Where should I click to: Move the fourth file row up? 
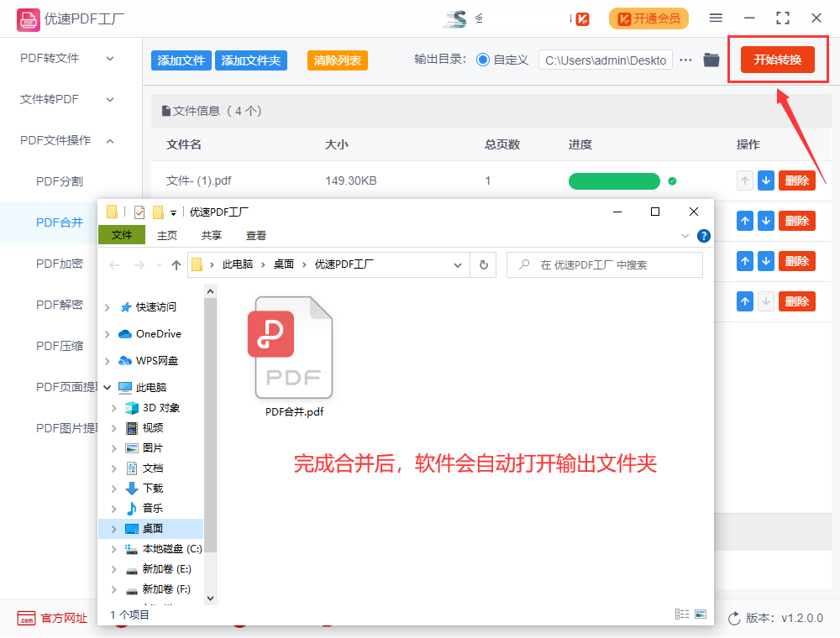(744, 301)
